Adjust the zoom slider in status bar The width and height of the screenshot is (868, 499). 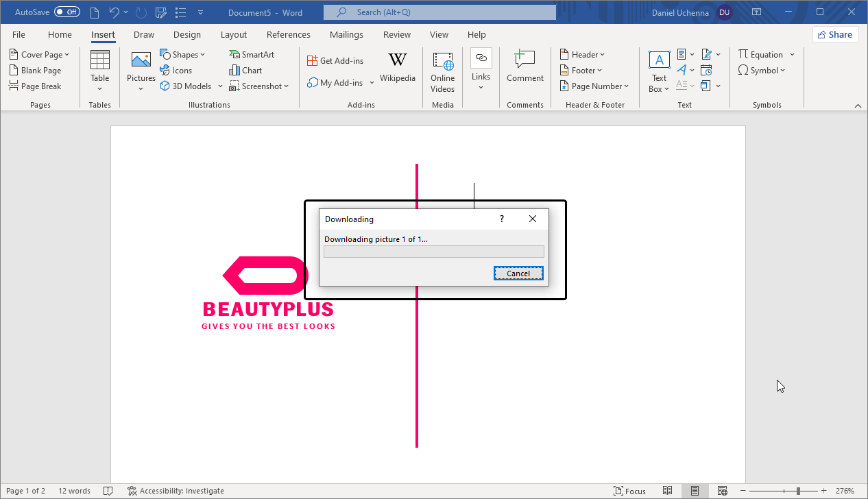click(798, 491)
